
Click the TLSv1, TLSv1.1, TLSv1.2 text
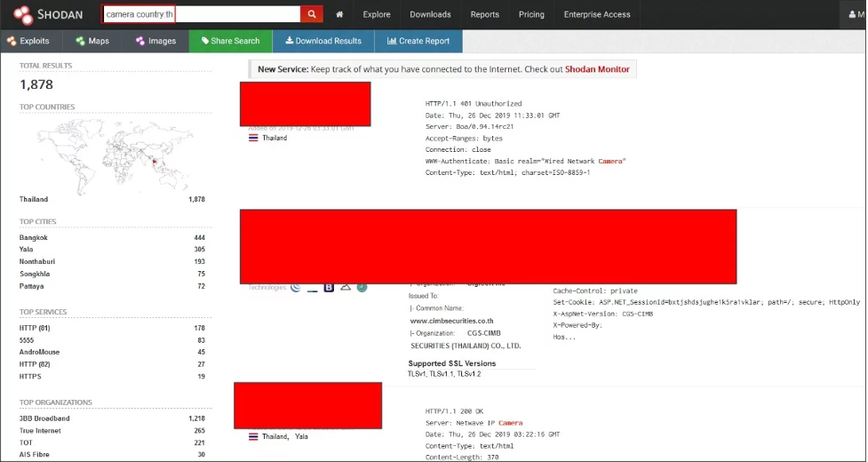pos(444,374)
